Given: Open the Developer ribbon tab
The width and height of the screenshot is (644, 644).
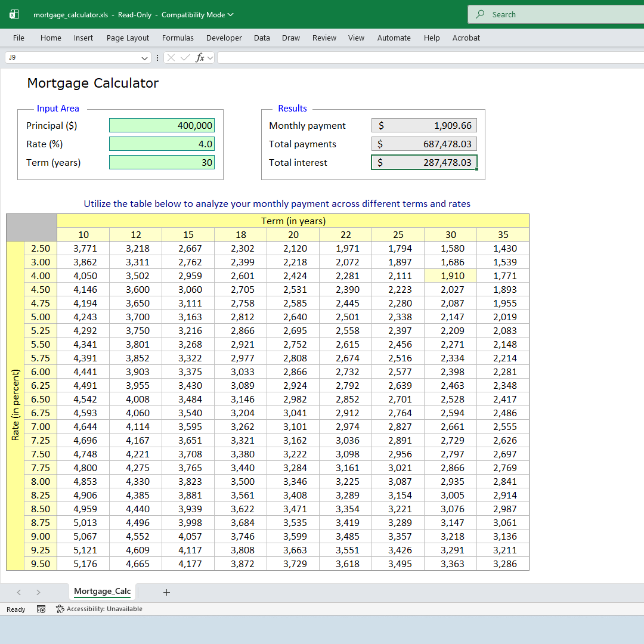Looking at the screenshot, I should point(224,38).
